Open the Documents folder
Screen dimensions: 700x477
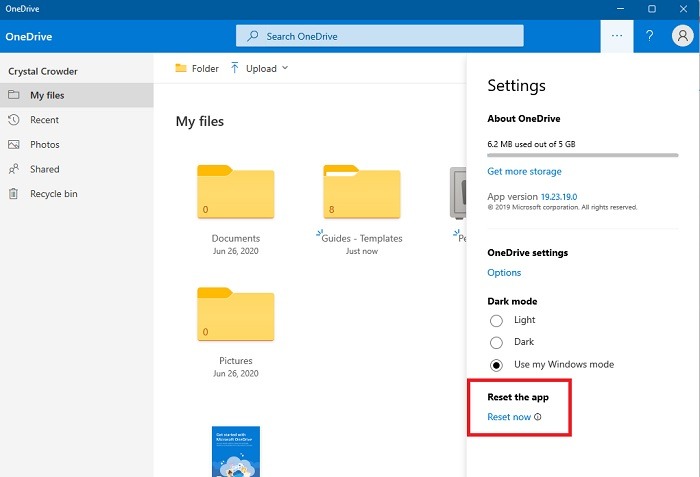tap(236, 192)
